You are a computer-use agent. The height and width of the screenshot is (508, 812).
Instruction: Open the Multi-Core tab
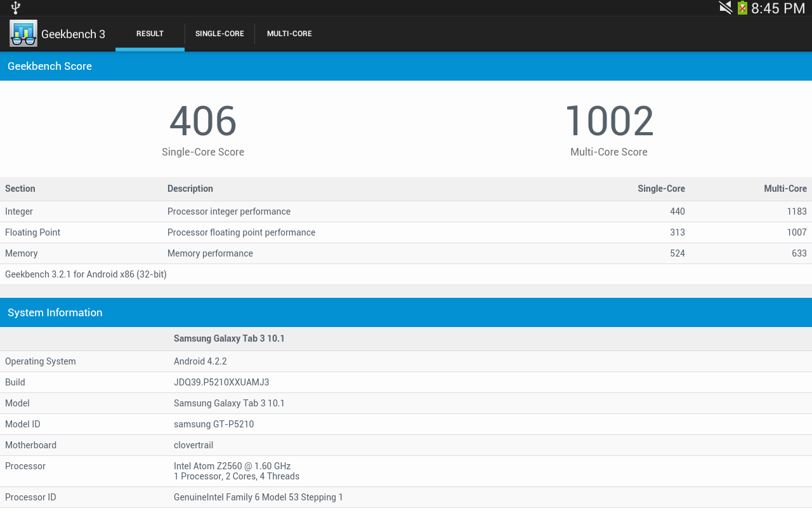pos(289,34)
